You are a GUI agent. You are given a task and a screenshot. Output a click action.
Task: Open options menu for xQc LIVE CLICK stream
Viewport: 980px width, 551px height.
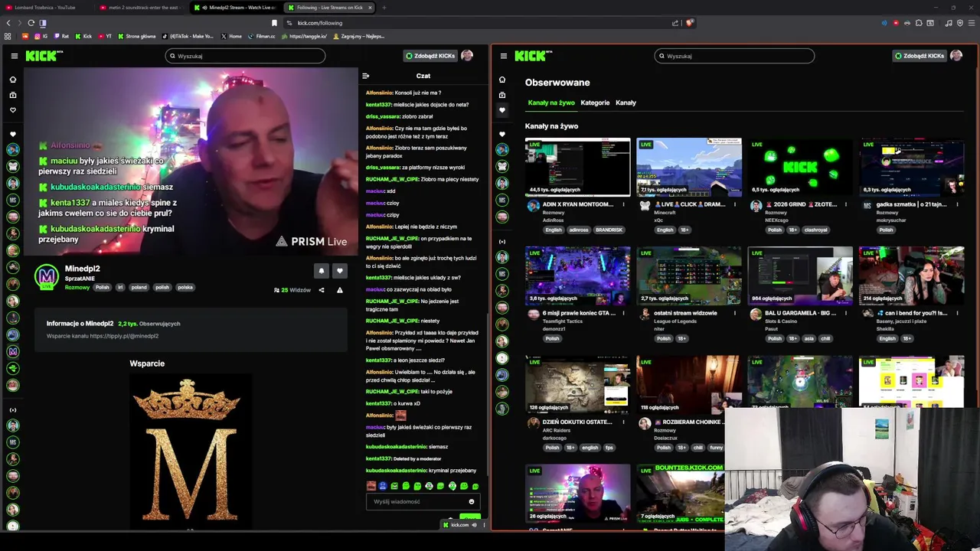[735, 204]
